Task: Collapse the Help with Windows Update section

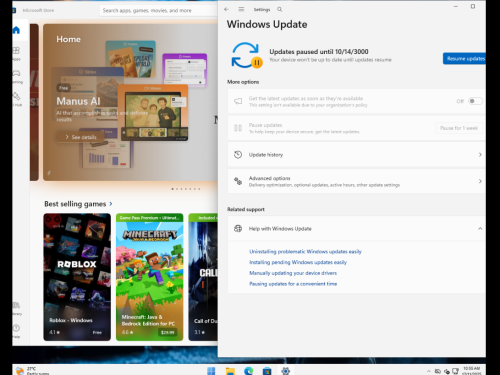Action: point(480,229)
